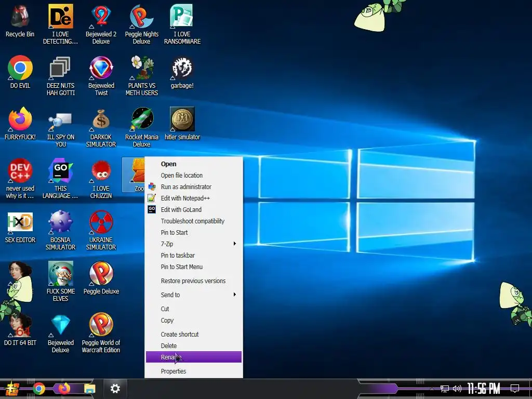Viewport: 532px width, 399px height.
Task: Choose Edit with GoLand
Action: pos(194,210)
